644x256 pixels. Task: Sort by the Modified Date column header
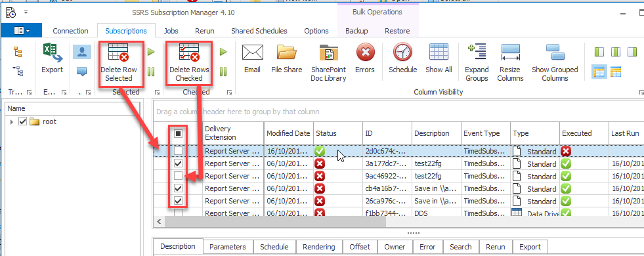tap(288, 133)
